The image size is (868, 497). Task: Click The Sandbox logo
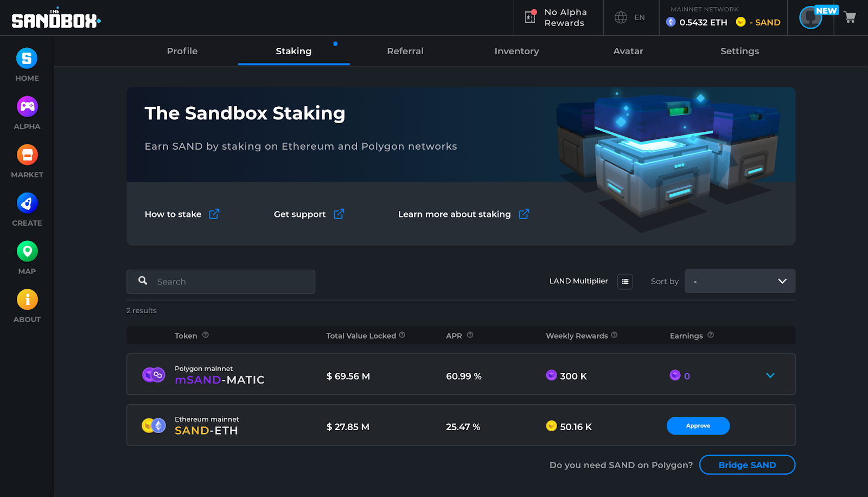click(x=56, y=19)
